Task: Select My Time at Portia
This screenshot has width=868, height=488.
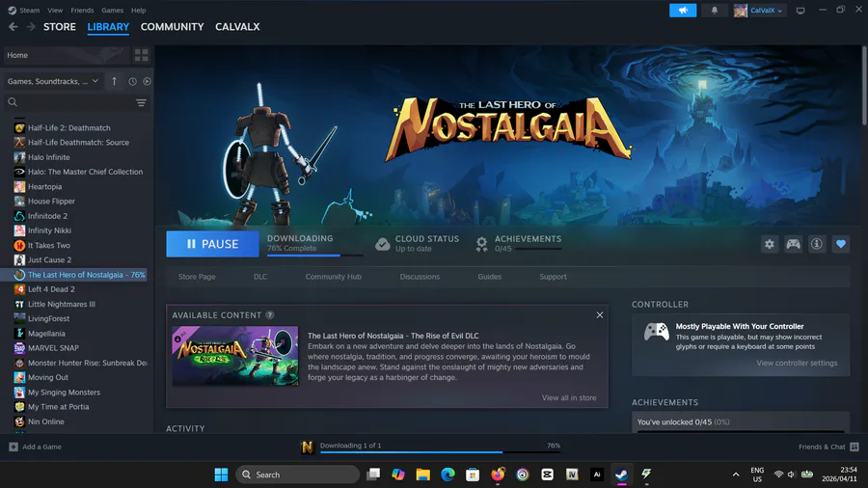Action: 58,407
